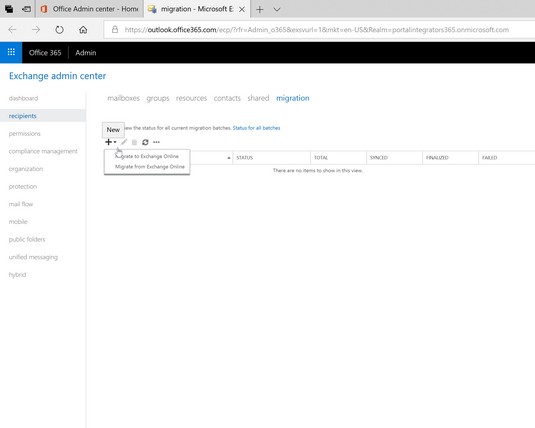
Task: Open a new browser tab
Action: click(x=260, y=9)
